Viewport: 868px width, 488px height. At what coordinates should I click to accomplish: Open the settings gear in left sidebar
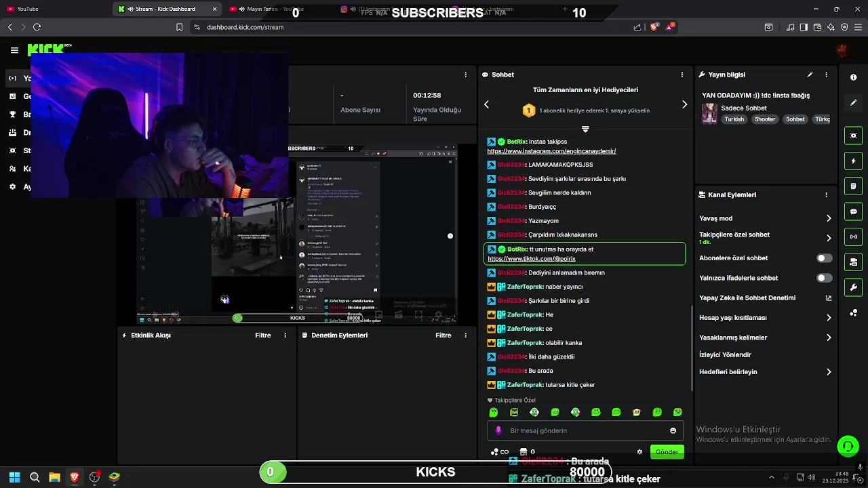[x=12, y=187]
